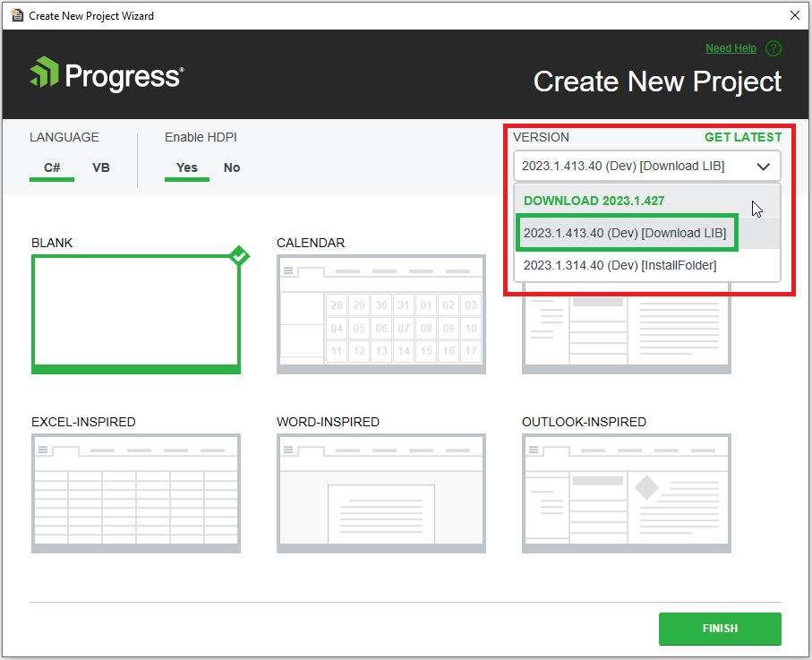Select C# as the project language

(52, 167)
